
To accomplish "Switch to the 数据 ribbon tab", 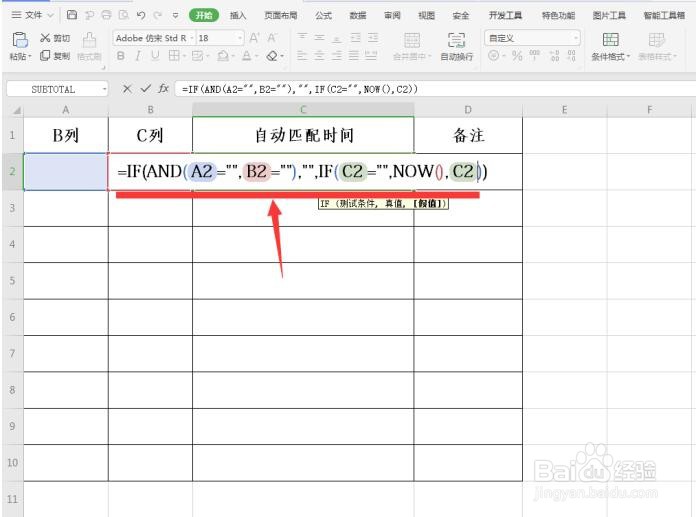I will 357,16.
